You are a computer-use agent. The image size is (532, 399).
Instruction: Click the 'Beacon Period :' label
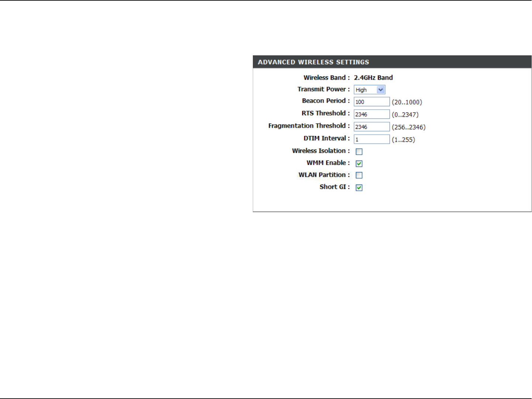point(326,101)
